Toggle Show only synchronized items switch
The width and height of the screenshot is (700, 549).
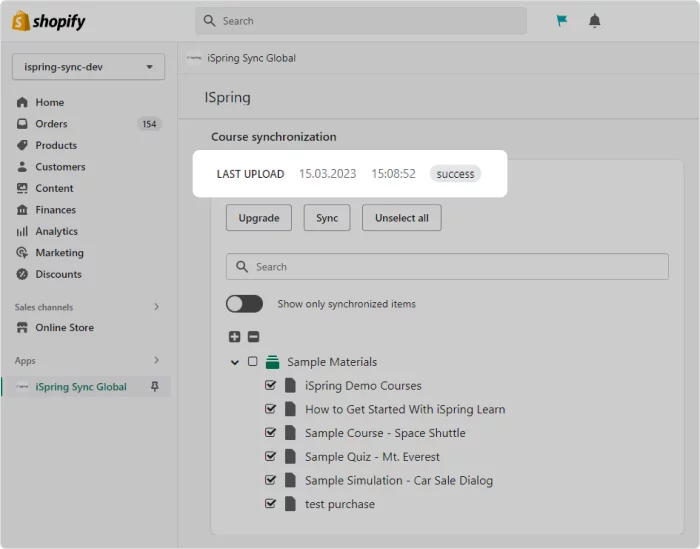[244, 304]
